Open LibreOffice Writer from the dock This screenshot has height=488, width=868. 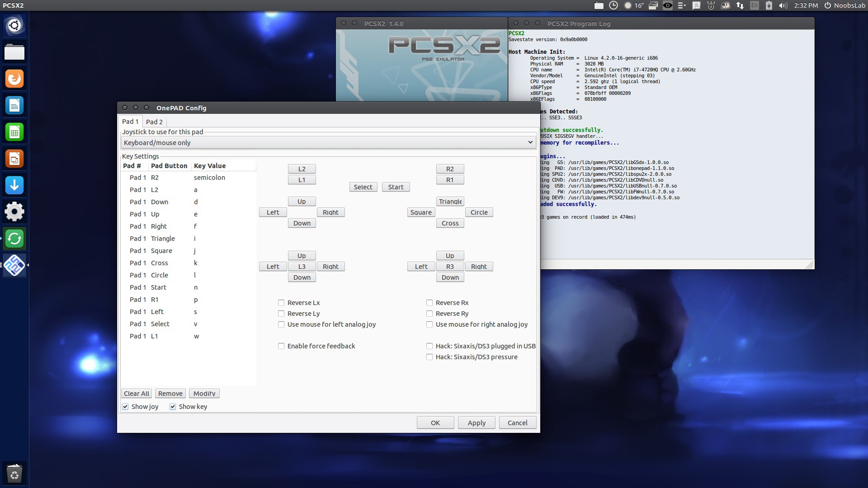14,105
